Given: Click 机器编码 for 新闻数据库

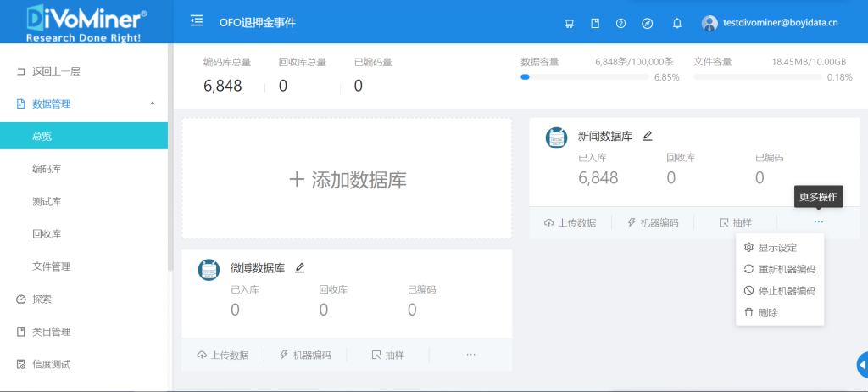Looking at the screenshot, I should point(653,223).
